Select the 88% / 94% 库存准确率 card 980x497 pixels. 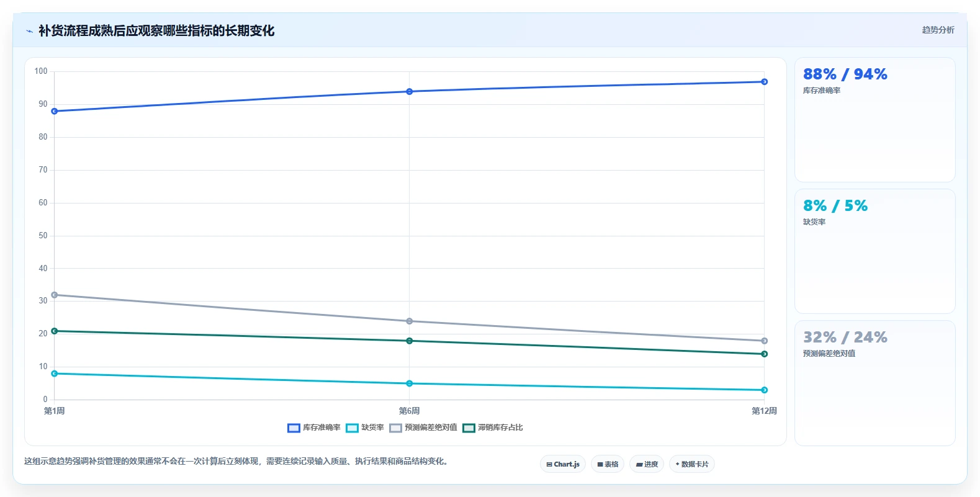click(x=875, y=120)
